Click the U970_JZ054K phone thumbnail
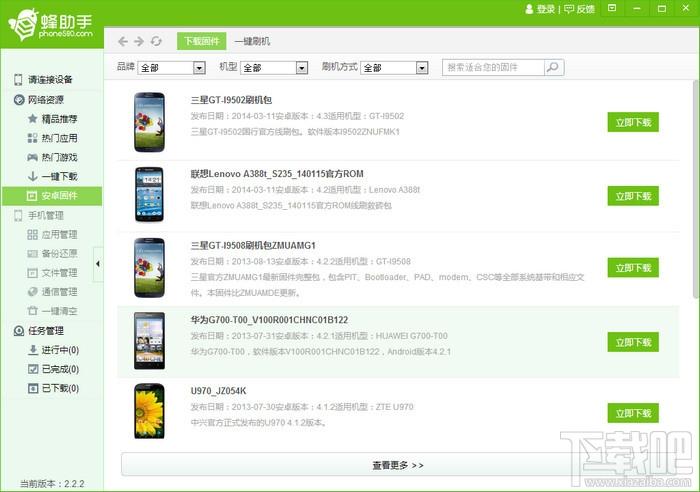 coord(150,411)
